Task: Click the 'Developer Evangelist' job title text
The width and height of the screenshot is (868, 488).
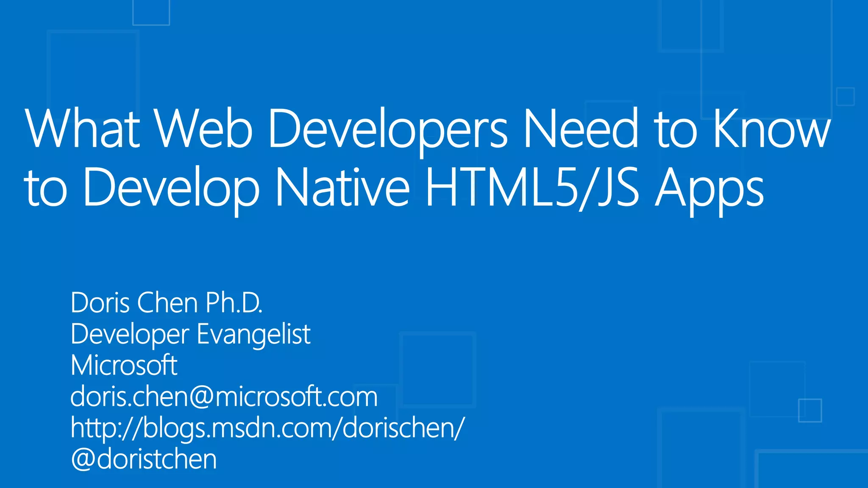Action: click(190, 334)
